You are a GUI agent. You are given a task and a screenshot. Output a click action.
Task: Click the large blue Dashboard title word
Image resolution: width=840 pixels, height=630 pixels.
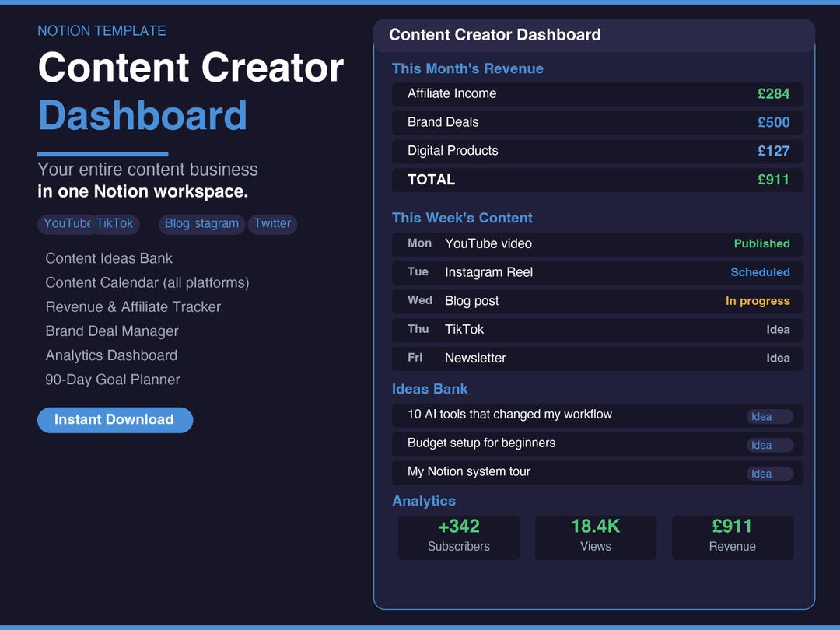coord(142,116)
